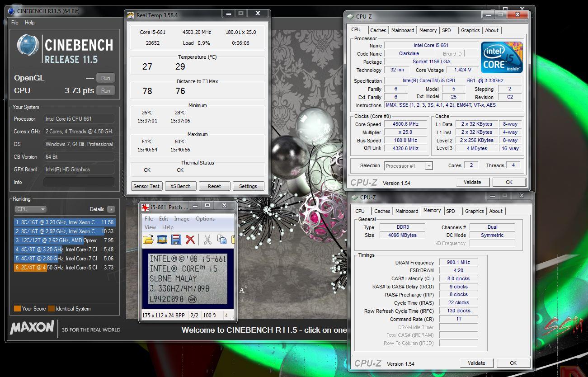Select the AMD Opteron ranking row 7.95
The height and width of the screenshot is (377, 588).
(x=65, y=240)
